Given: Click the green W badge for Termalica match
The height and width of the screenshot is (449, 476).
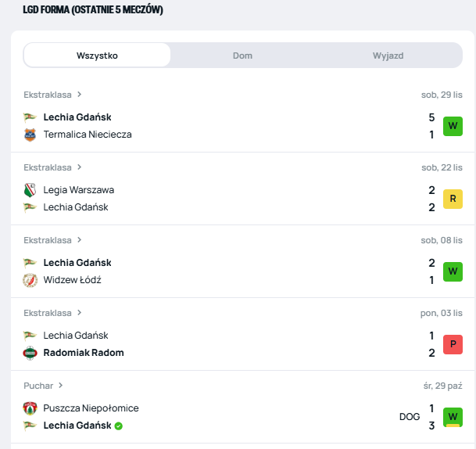Looking at the screenshot, I should [453, 126].
